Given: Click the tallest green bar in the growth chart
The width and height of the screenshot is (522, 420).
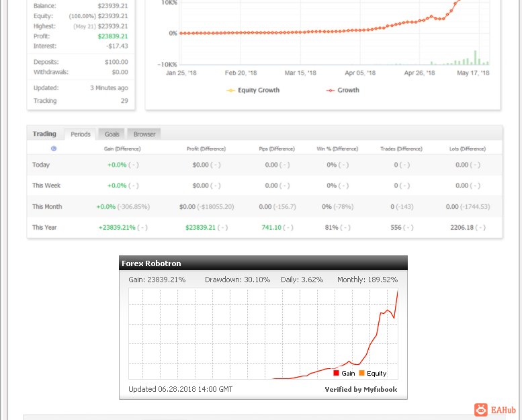Looking at the screenshot, I should click(476, 58).
